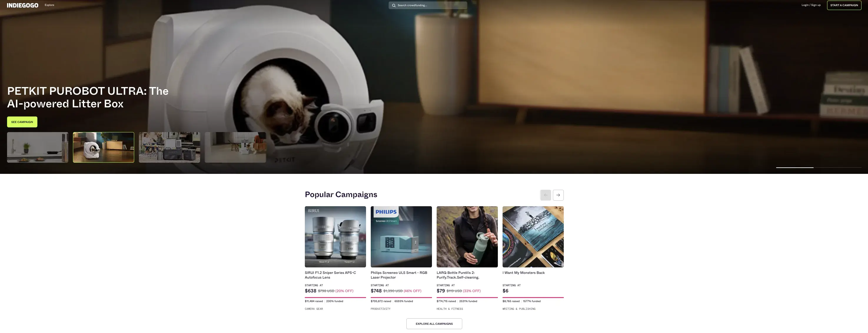Open LARQ Bottle PureVis 2 title link
This screenshot has width=868, height=333.
click(458, 275)
